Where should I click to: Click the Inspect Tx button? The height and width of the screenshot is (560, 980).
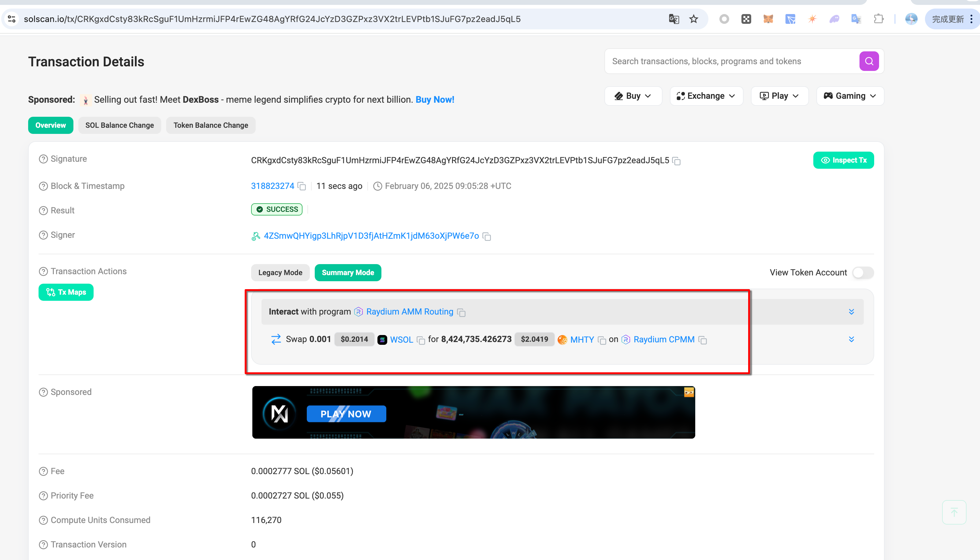(x=843, y=160)
